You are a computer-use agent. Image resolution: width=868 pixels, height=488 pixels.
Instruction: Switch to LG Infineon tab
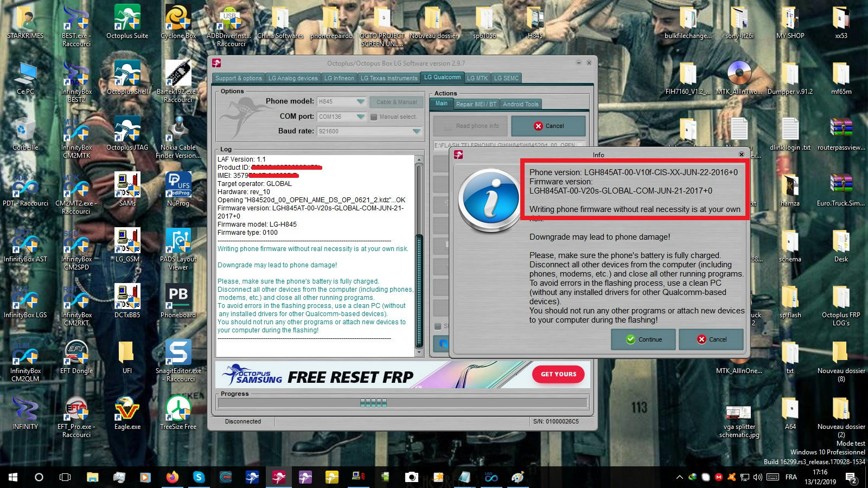[x=339, y=78]
